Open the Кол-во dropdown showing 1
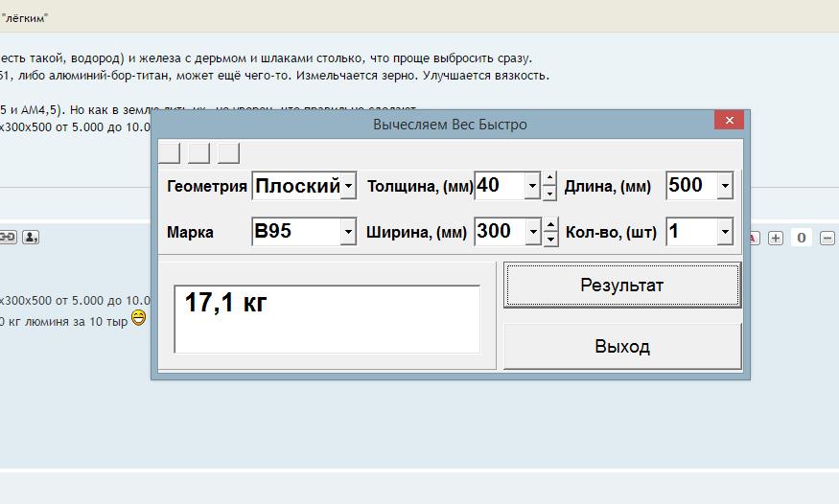 [x=725, y=232]
